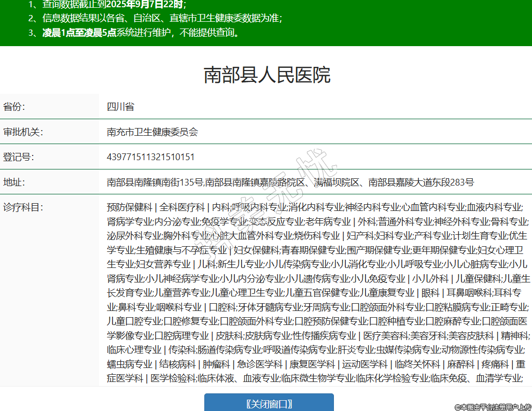This screenshot has width=532, height=411.
Task: Click the hospital title 南部县人民医院
Action: (x=267, y=75)
